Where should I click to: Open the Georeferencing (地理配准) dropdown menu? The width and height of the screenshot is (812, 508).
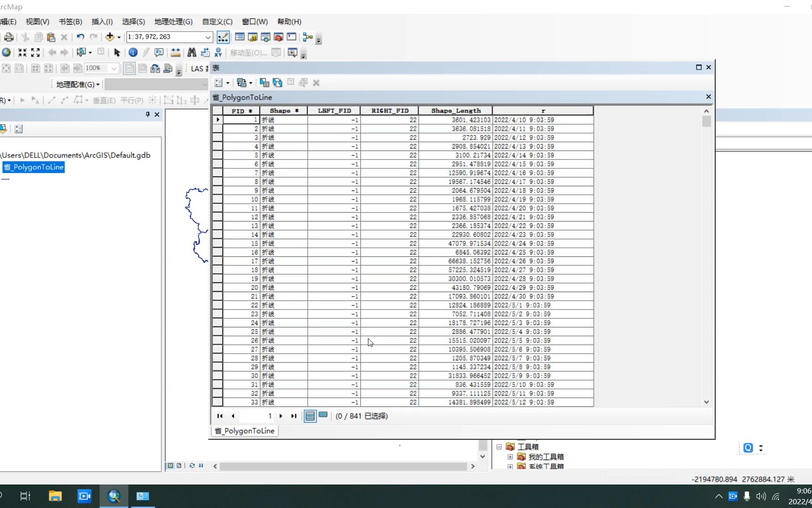click(x=78, y=85)
